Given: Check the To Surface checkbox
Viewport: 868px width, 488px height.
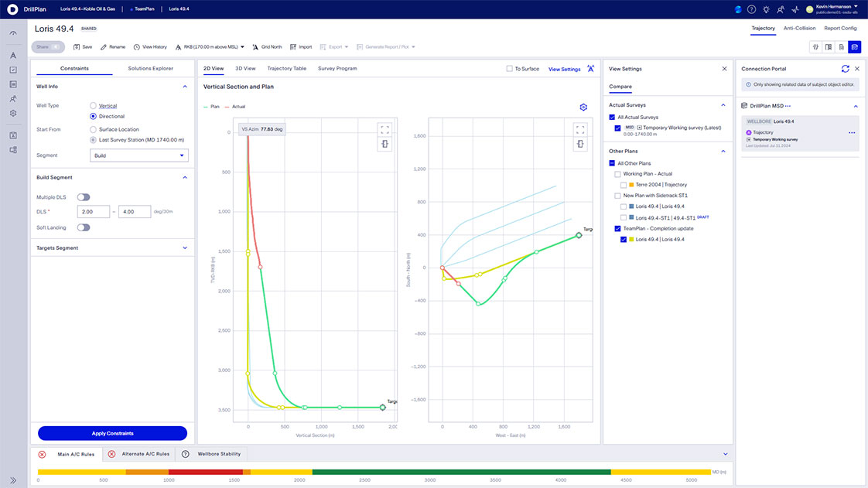Looking at the screenshot, I should pyautogui.click(x=509, y=69).
